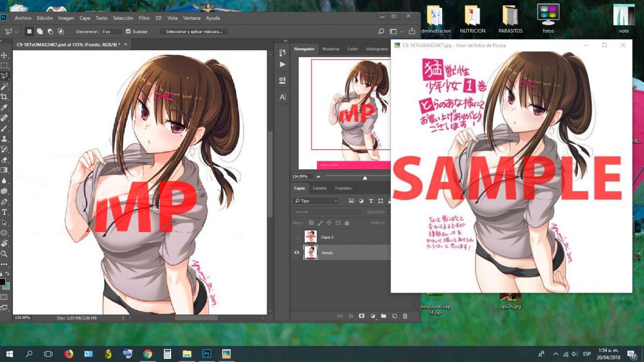Select the Capa 1 layer thumbnail
This screenshot has width=644, height=362.
click(x=311, y=237)
